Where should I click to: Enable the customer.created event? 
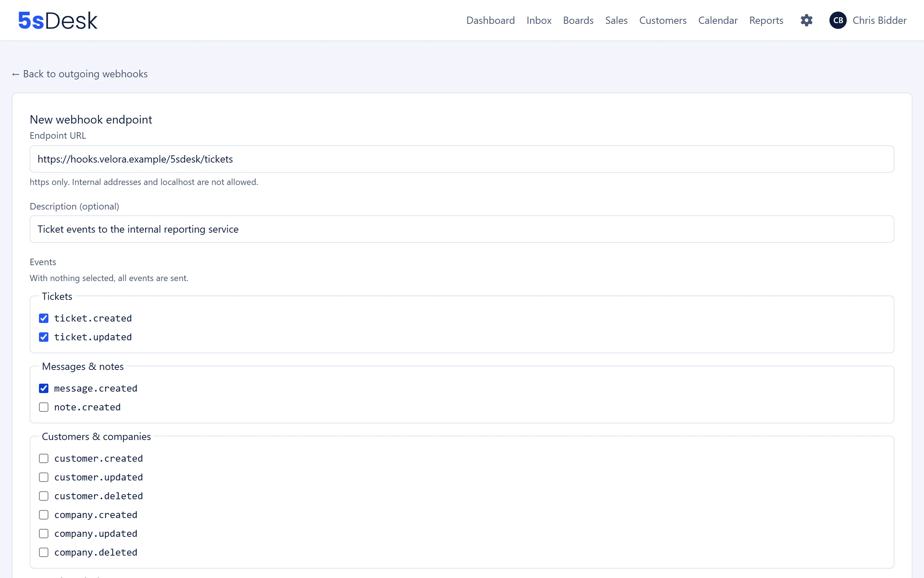click(44, 458)
